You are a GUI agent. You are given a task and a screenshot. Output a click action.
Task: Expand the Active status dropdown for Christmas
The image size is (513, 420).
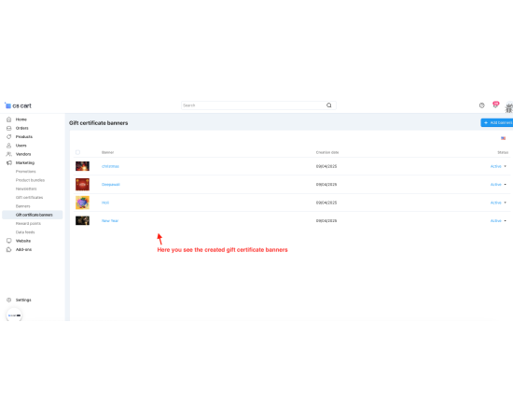[x=498, y=166]
